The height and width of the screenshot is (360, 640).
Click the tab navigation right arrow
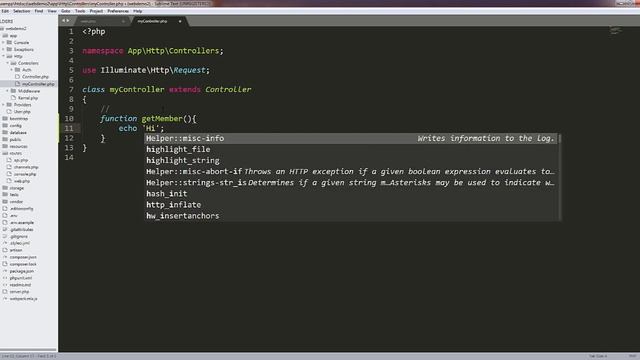tap(68, 20)
